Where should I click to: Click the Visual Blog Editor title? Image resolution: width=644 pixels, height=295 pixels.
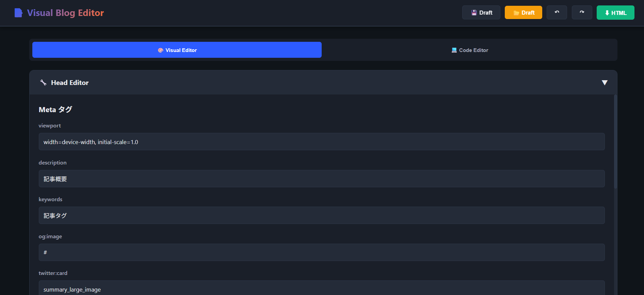pos(65,13)
